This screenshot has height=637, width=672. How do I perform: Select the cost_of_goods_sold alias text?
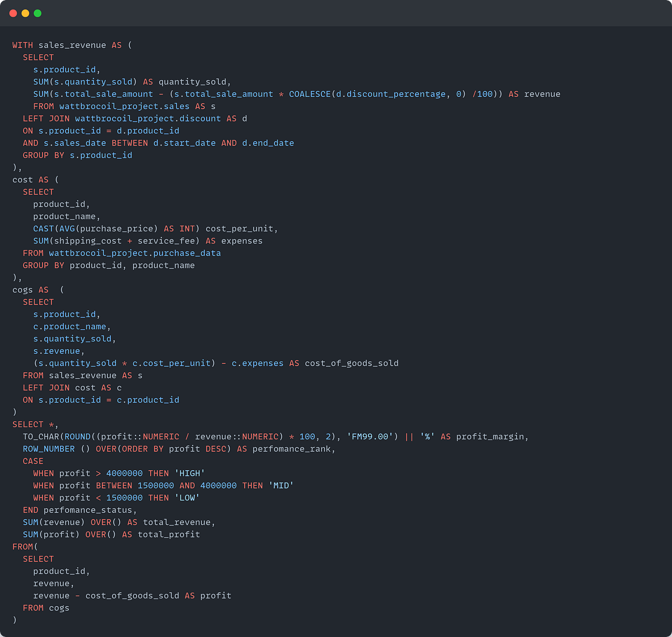click(x=351, y=363)
